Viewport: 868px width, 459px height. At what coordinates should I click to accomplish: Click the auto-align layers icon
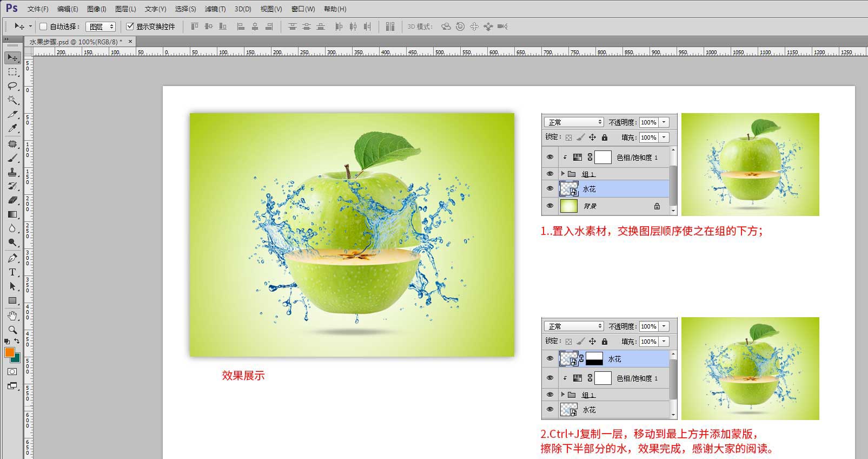pos(390,27)
